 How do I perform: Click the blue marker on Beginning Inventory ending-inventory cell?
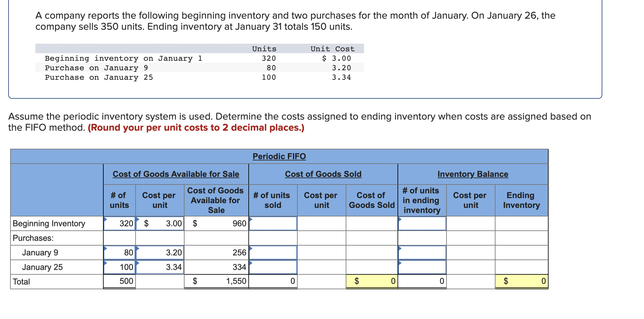[400, 219]
